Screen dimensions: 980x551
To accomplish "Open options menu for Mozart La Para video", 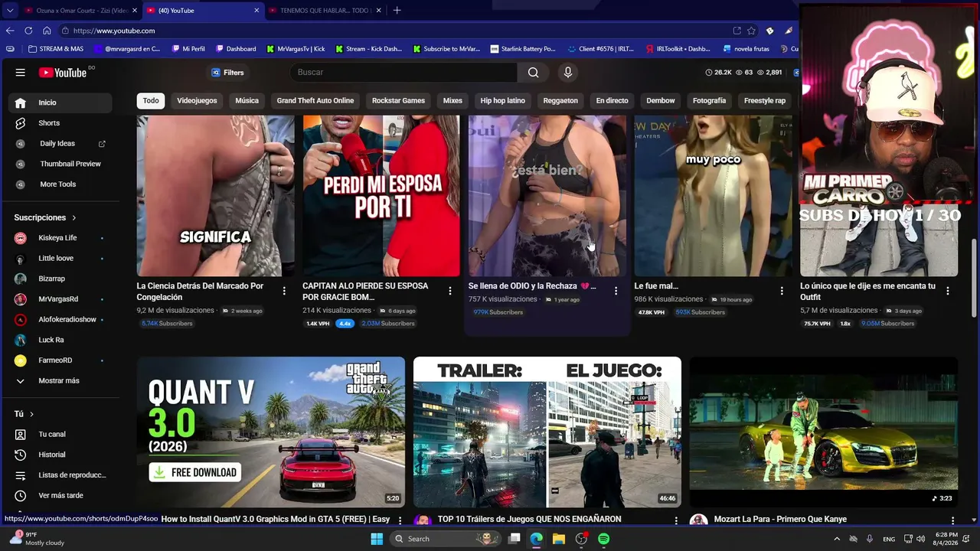I will click(953, 520).
